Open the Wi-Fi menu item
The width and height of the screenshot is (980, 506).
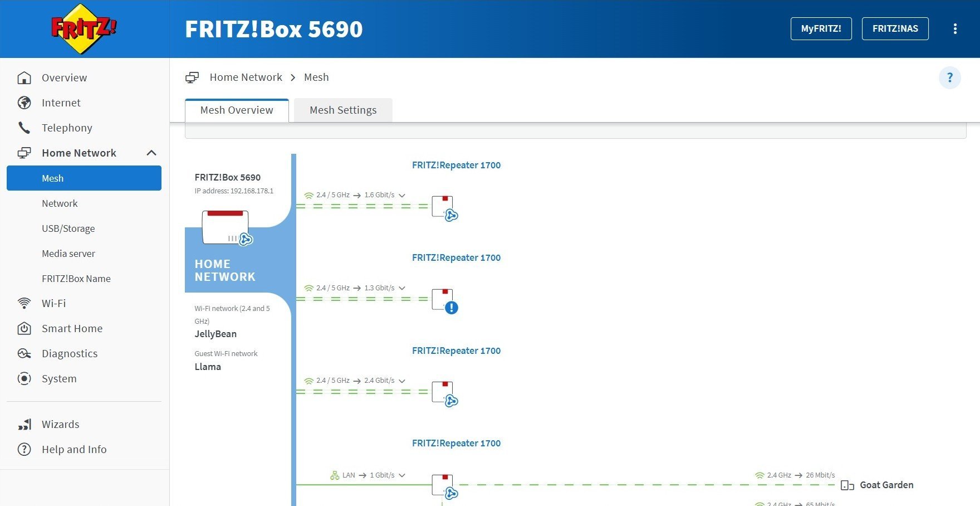53,303
